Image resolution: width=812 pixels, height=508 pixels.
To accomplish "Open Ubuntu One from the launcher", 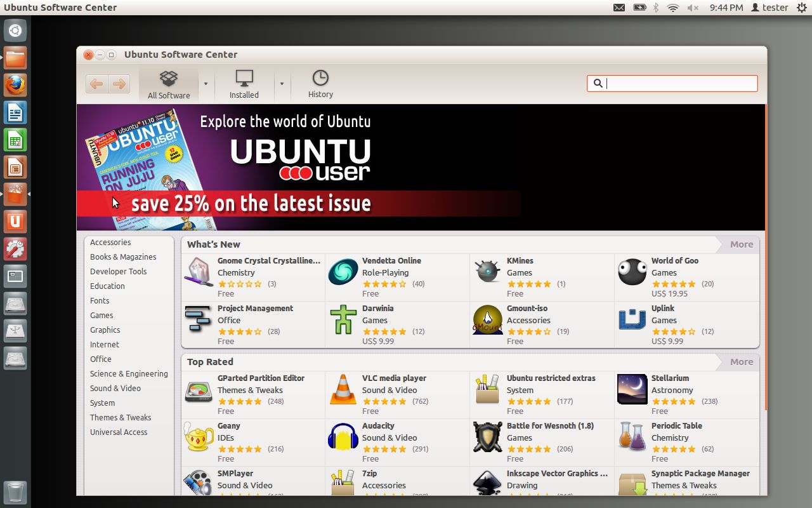I will coord(15,222).
